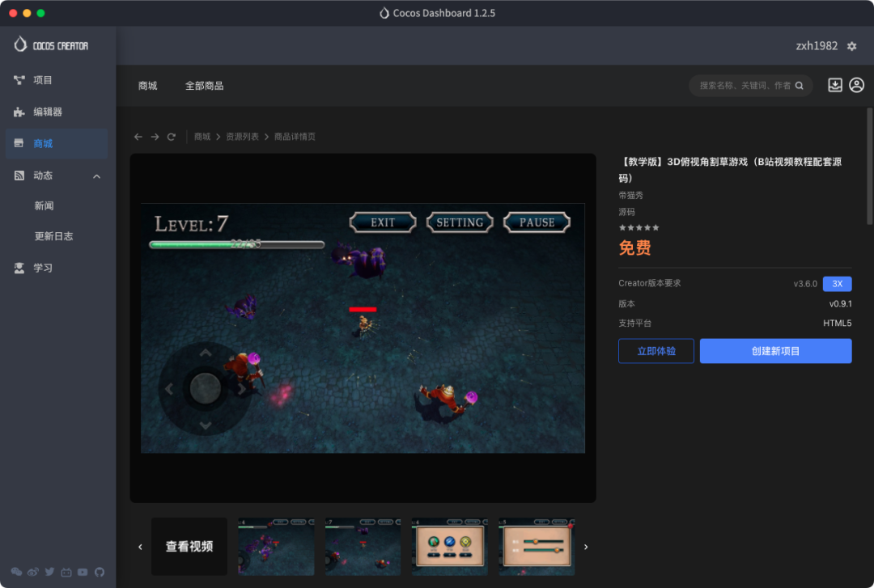
Task: Click the 立即体验 button
Action: point(656,351)
